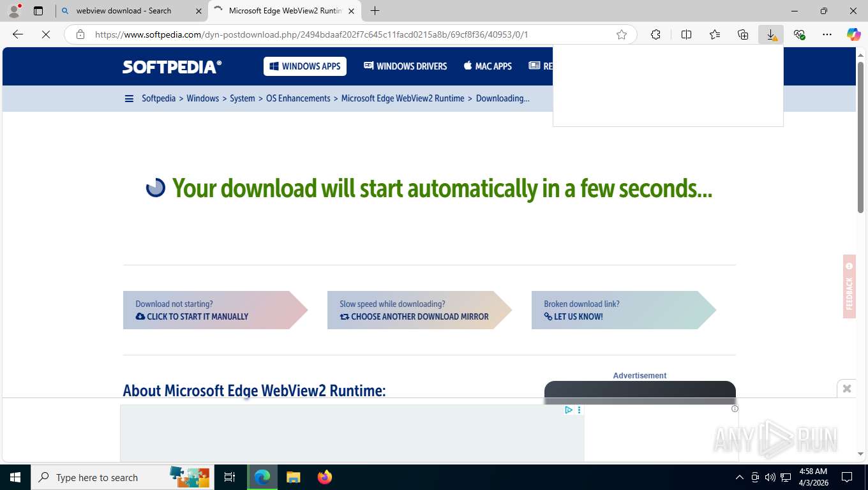
Task: Open the network tray icon
Action: click(786, 477)
